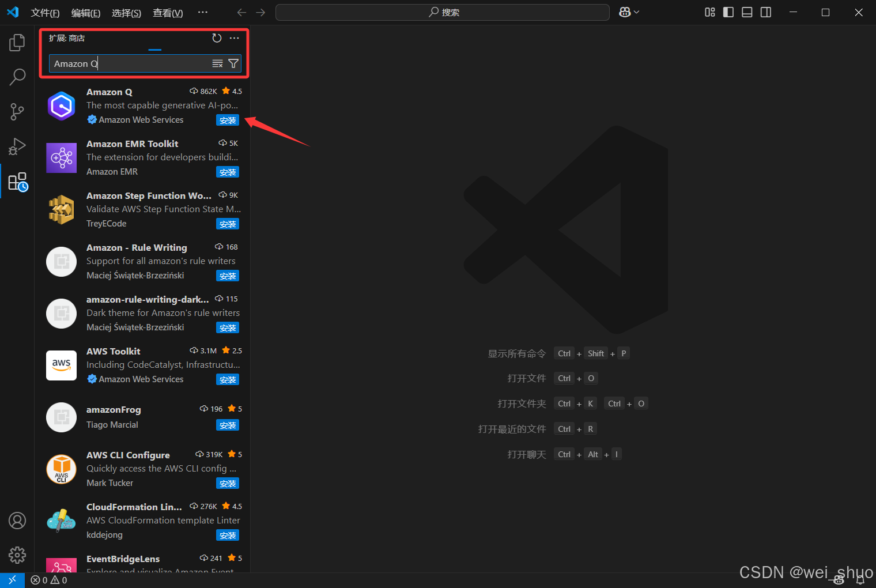This screenshot has width=876, height=588.
Task: Click the command center search box
Action: click(x=443, y=12)
